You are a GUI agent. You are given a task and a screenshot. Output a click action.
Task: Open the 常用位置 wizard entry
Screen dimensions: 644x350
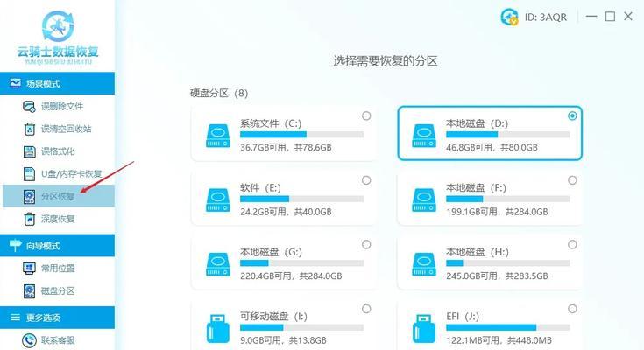58,269
